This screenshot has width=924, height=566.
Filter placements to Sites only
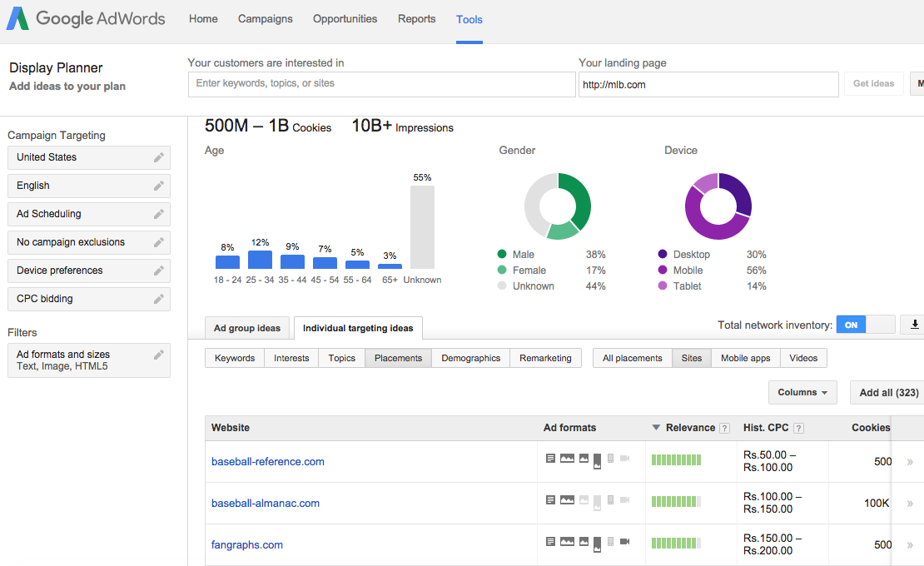692,358
